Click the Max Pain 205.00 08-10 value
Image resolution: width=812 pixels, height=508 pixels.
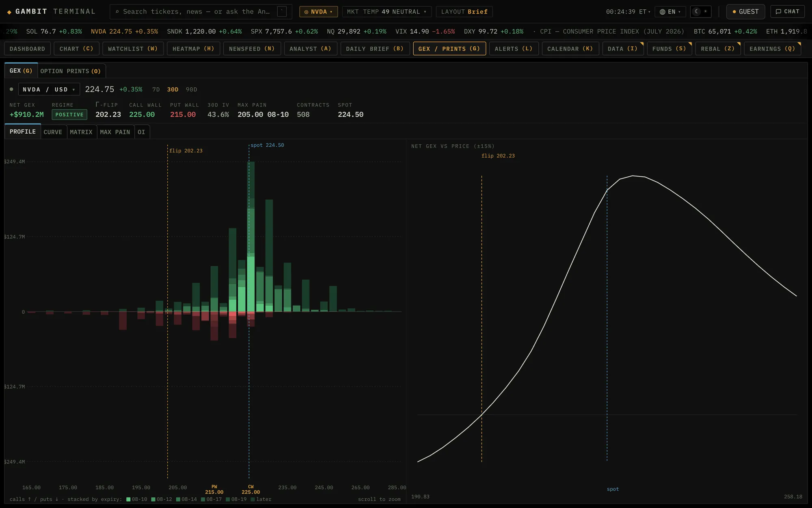[263, 115]
